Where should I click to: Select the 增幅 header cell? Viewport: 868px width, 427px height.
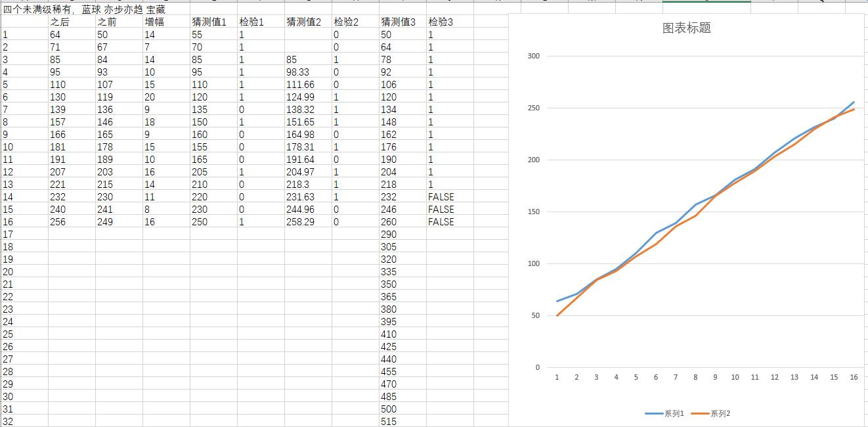click(154, 22)
